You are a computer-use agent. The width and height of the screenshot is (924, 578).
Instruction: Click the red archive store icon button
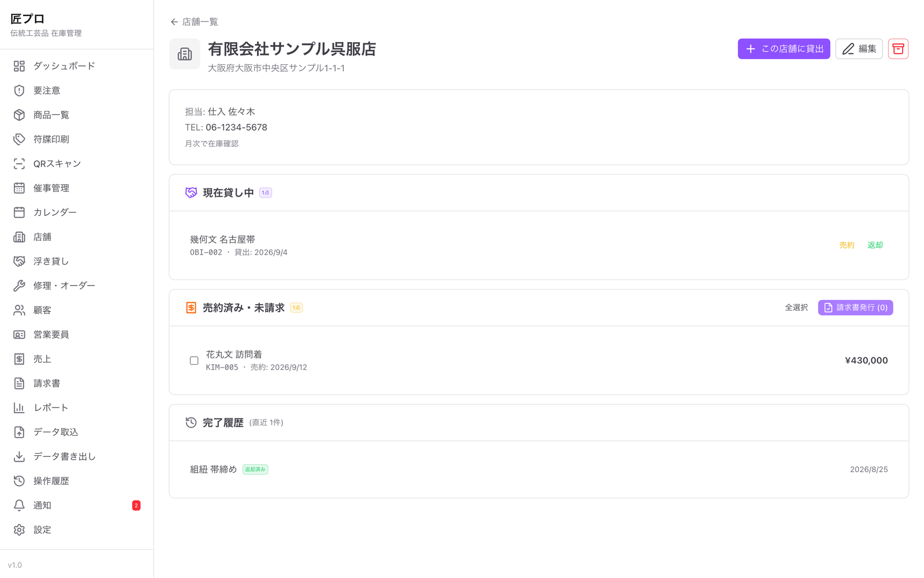(x=898, y=49)
